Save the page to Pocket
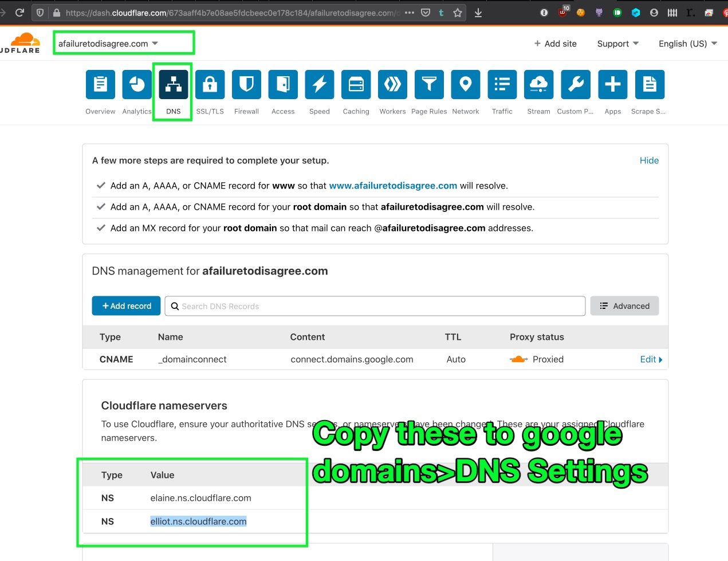This screenshot has width=728, height=561. coord(426,13)
